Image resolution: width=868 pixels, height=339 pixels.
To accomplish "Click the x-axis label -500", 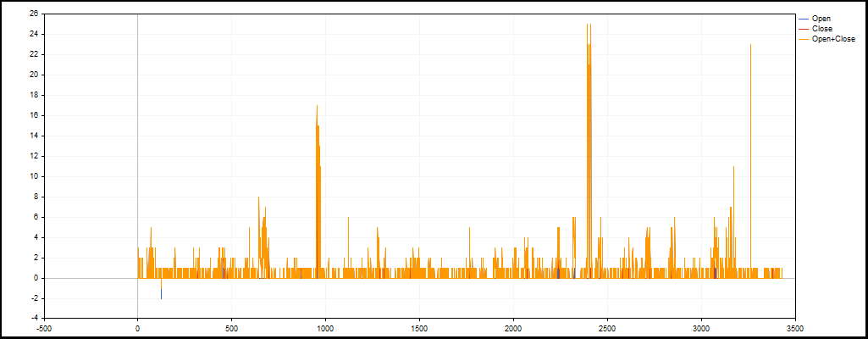I will click(43, 327).
